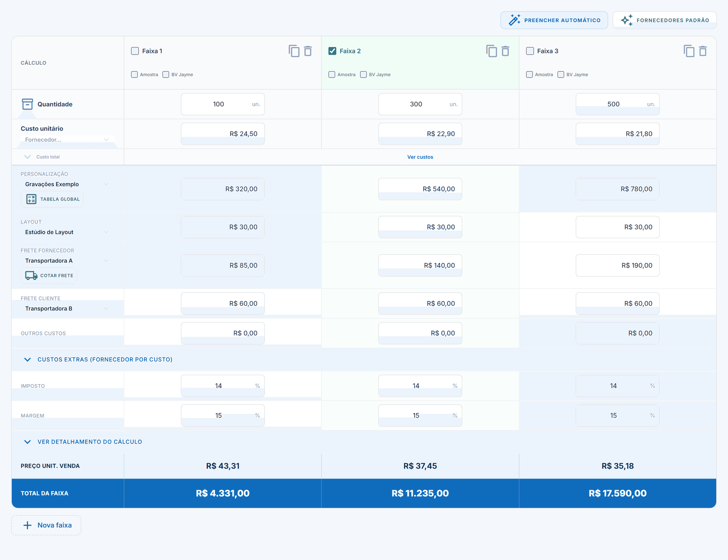The height and width of the screenshot is (560, 728).
Task: Expand the Custo total row
Action: point(28,157)
